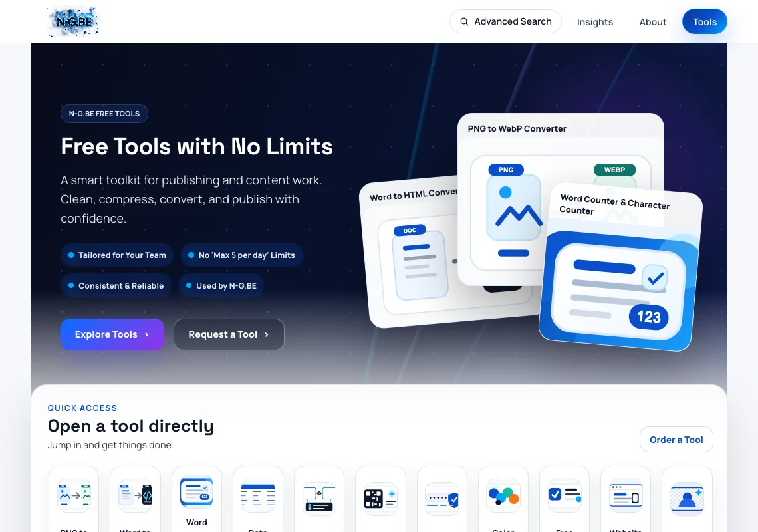Click the Request a Tool button
758x532 pixels.
click(x=229, y=334)
